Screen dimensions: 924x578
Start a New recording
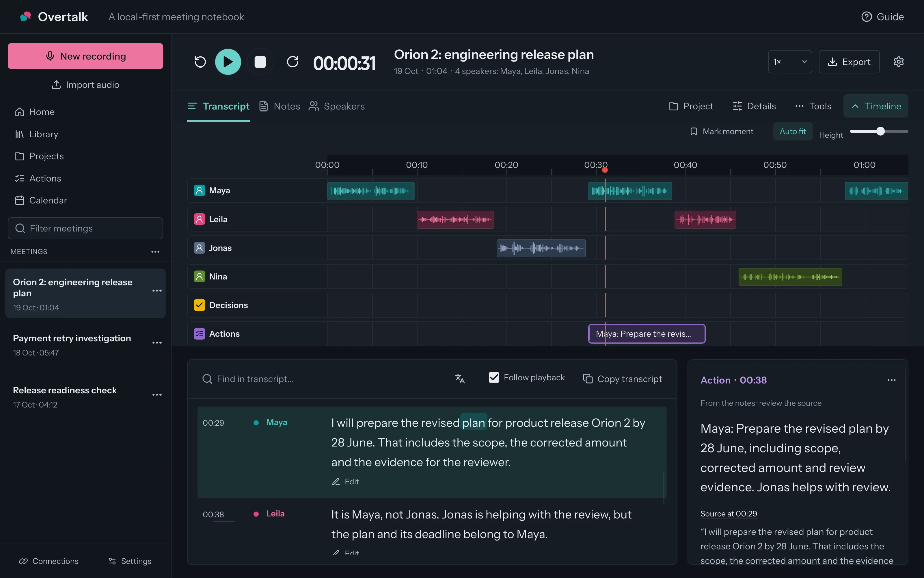(85, 56)
